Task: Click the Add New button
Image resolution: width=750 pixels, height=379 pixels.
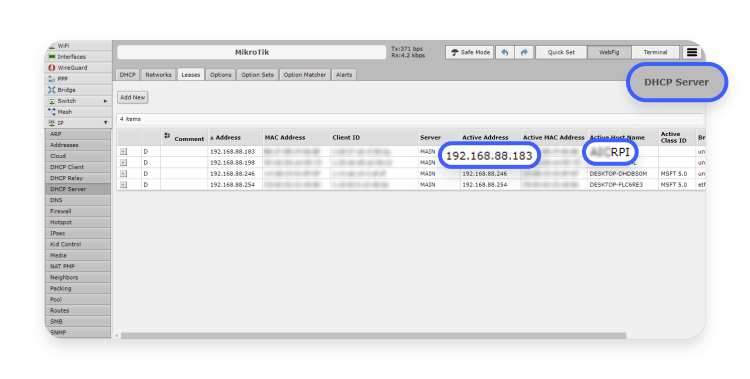Action: pos(132,97)
